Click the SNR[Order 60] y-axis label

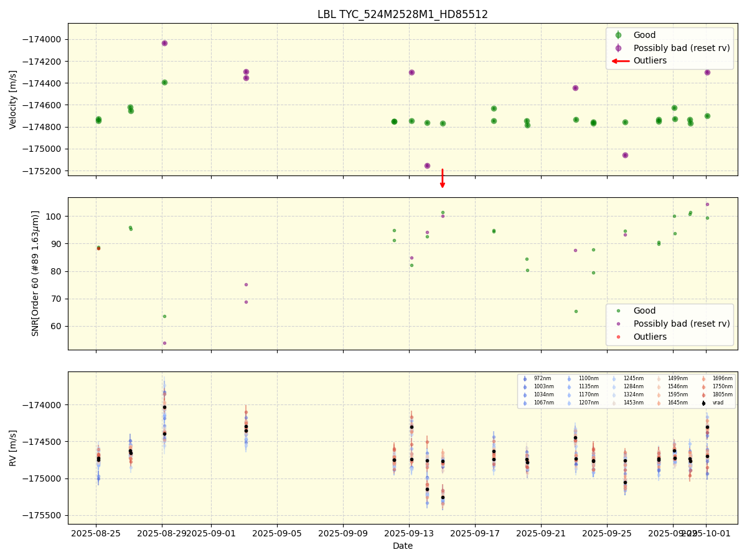[35, 273]
